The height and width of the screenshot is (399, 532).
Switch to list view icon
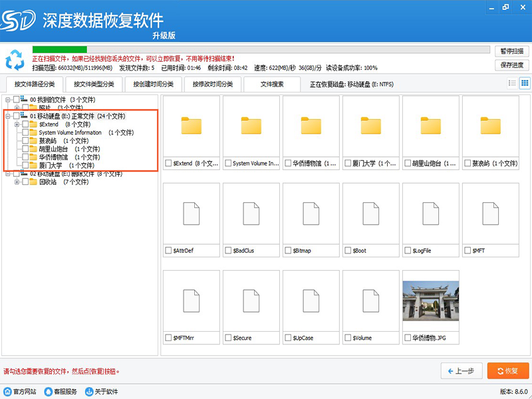point(512,83)
